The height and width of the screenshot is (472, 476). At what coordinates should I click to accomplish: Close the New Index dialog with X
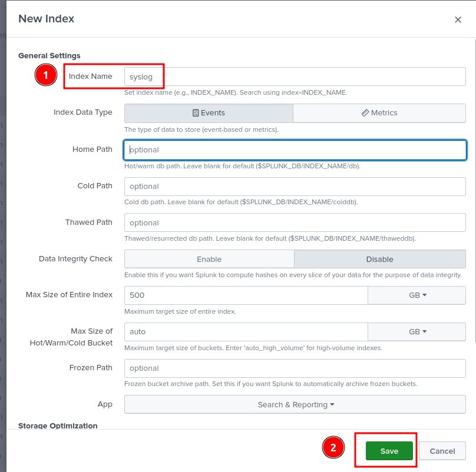tap(458, 19)
